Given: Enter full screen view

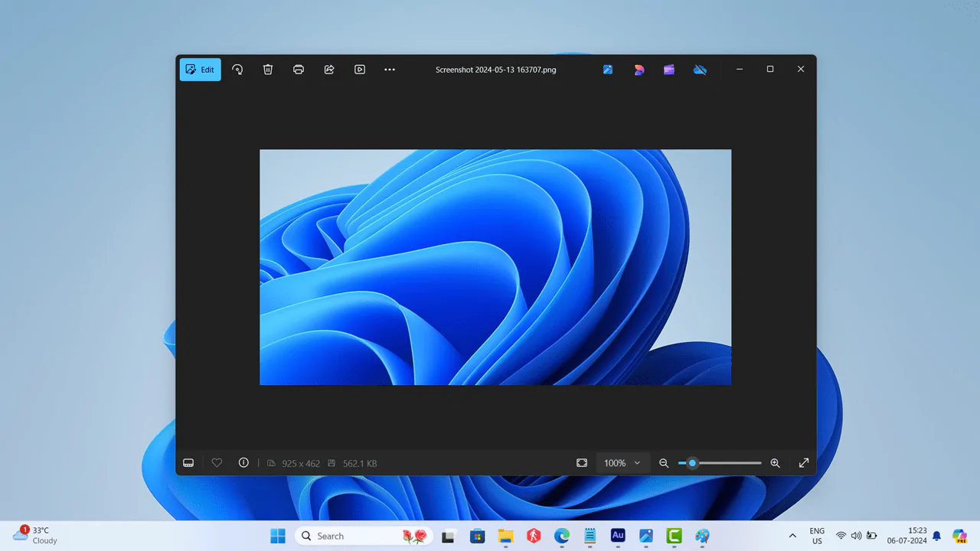Looking at the screenshot, I should pyautogui.click(x=804, y=463).
